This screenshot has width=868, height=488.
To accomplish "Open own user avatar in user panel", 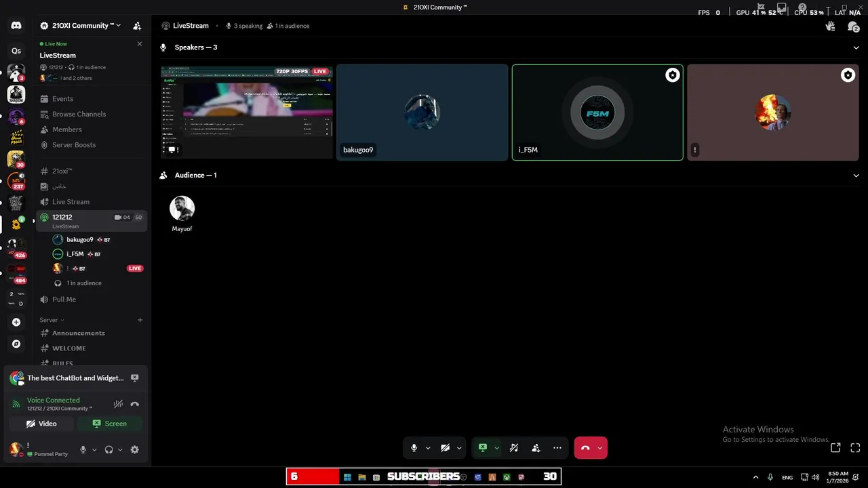I will pos(16,449).
